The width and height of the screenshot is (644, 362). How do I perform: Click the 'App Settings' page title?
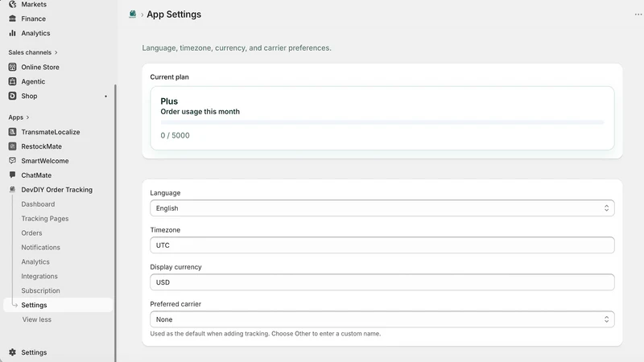174,14
